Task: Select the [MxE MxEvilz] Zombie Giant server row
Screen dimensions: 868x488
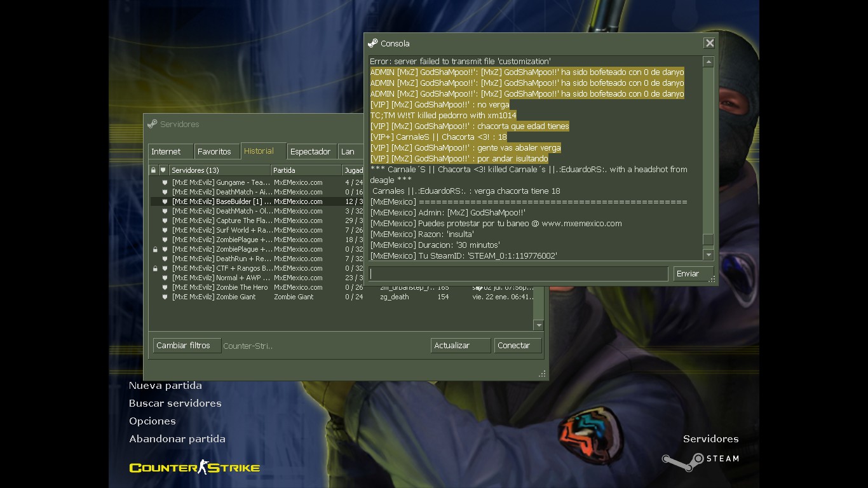Action: (342, 297)
